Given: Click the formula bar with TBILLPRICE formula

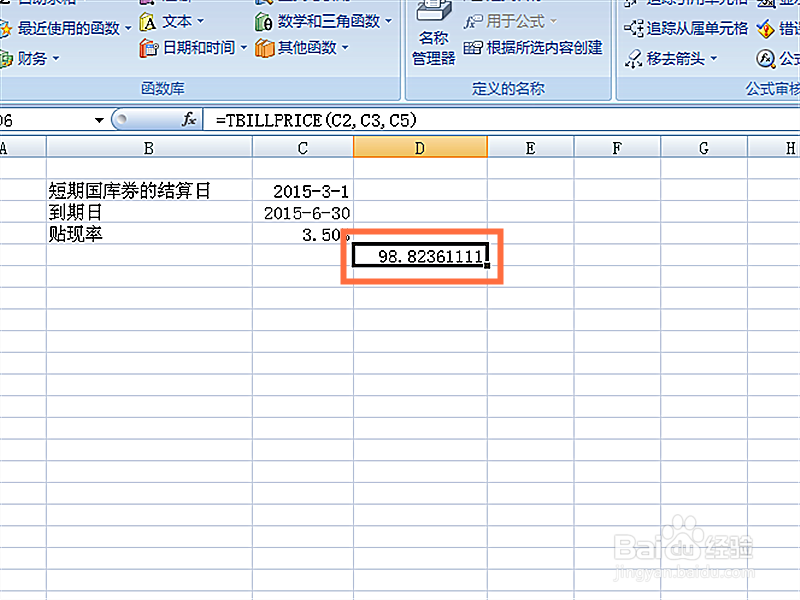Looking at the screenshot, I should 500,120.
